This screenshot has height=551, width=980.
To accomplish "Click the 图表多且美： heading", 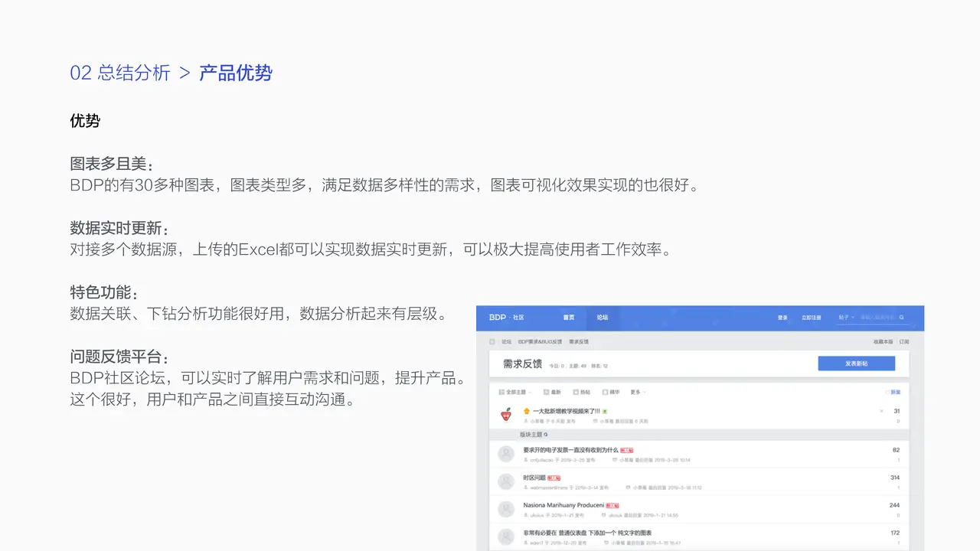I will (112, 165).
